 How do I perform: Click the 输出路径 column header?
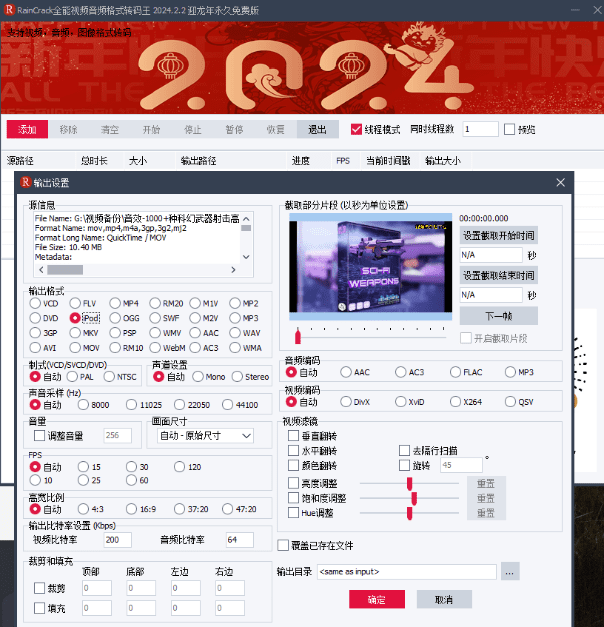tap(198, 161)
